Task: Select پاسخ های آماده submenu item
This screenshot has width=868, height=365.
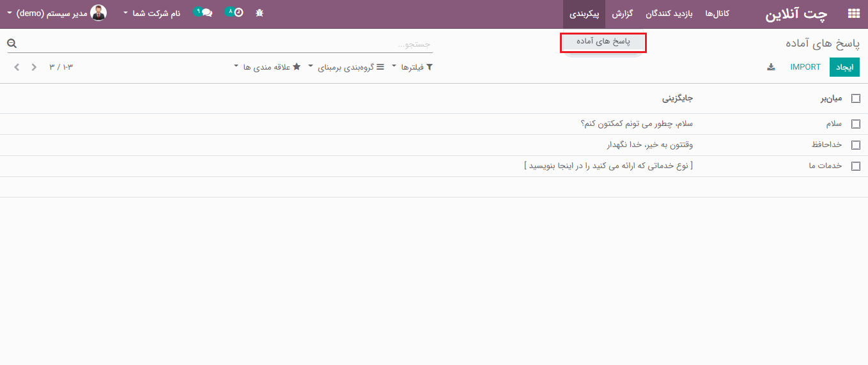Action: point(603,42)
